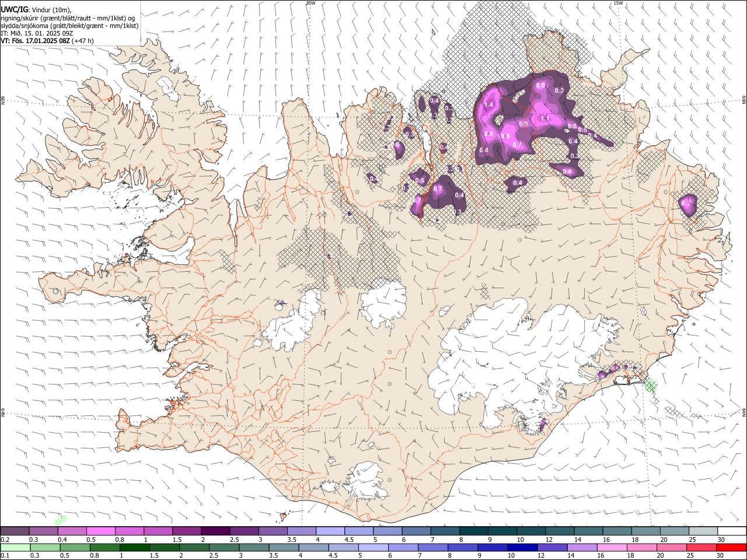Click the 1.4 peak area of the large snow band
Screen dimensions: 747x560
pos(489,104)
